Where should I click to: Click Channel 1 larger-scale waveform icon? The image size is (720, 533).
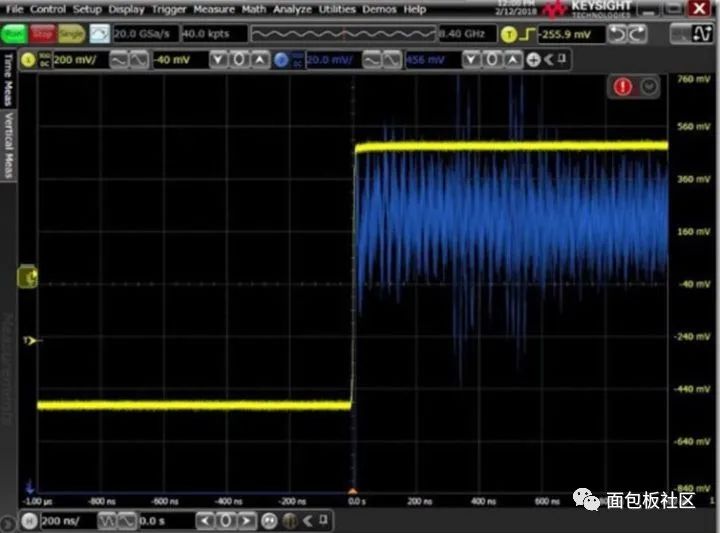point(119,60)
